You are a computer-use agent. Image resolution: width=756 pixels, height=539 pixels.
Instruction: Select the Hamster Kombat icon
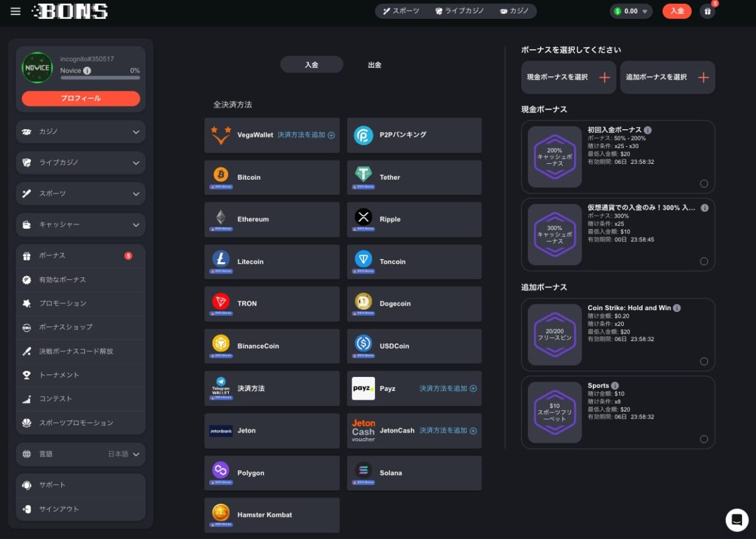point(220,513)
